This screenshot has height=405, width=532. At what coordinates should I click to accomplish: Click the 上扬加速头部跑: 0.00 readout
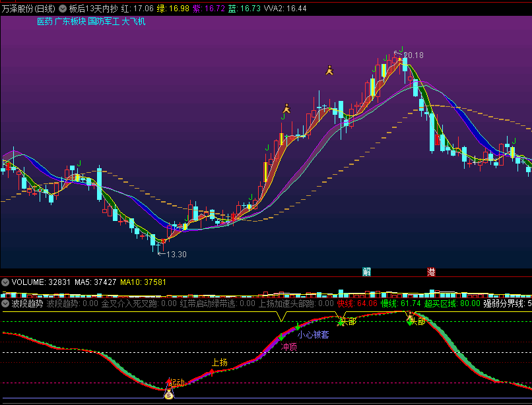(296, 303)
